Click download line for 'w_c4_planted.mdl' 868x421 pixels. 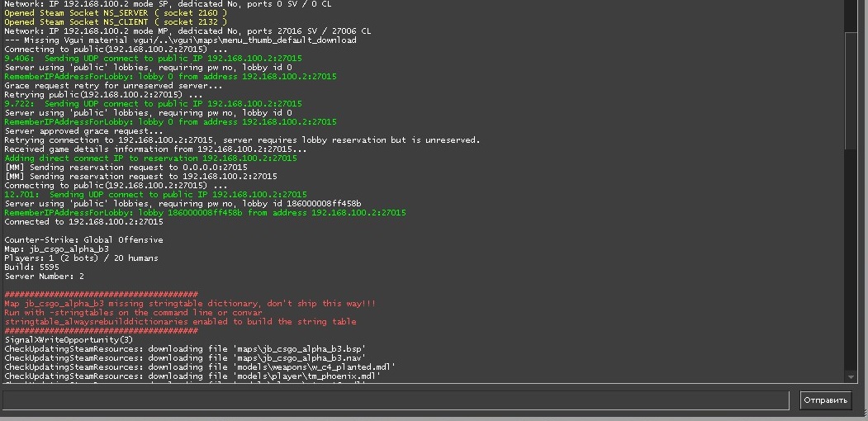point(200,367)
